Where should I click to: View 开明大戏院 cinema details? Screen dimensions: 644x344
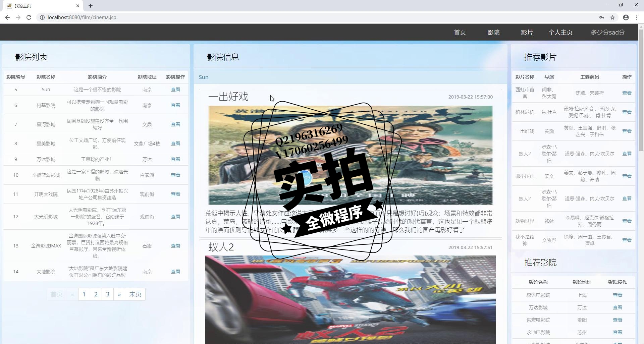175,194
